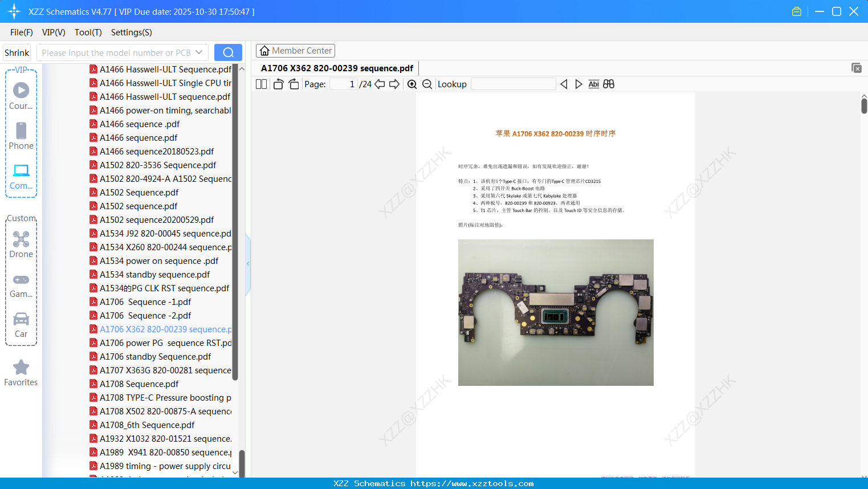
Task: Go to next PDF page
Action: coord(394,84)
